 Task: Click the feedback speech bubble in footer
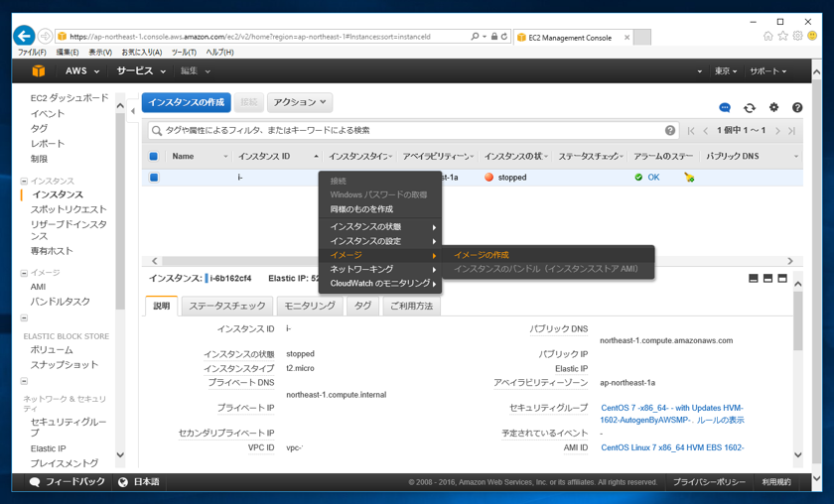coord(35,482)
